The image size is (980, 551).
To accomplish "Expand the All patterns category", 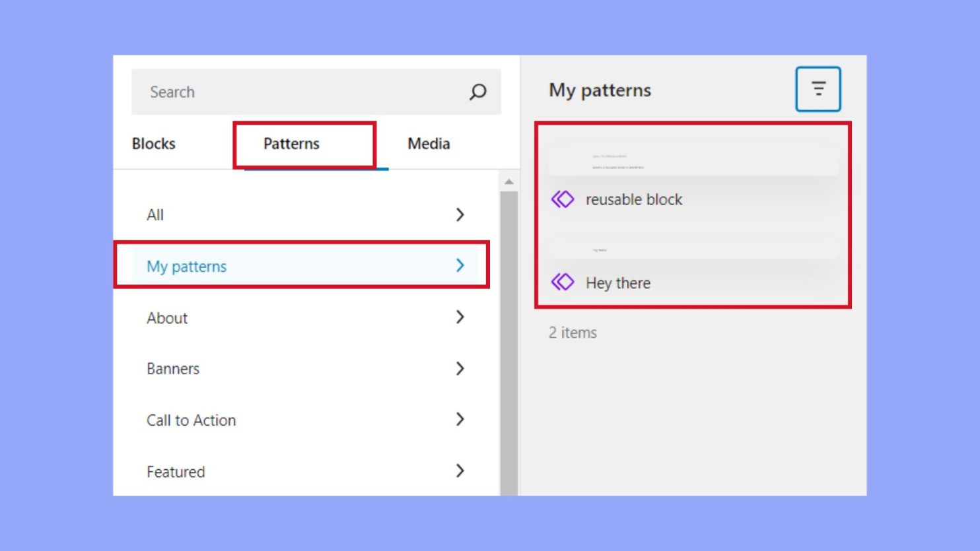I will pos(460,214).
